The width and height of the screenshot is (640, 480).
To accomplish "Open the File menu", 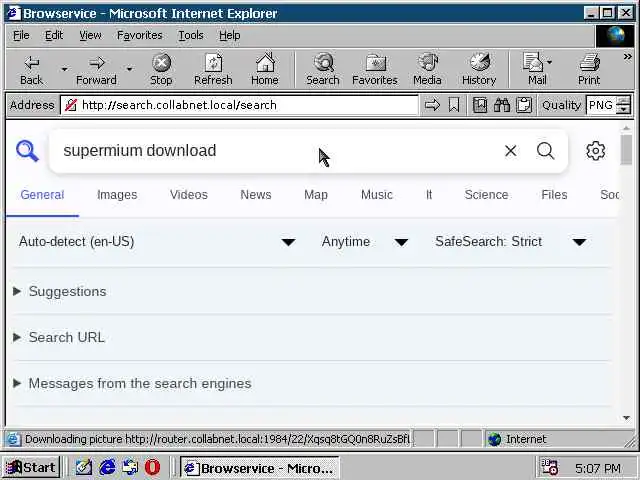I will coord(21,36).
